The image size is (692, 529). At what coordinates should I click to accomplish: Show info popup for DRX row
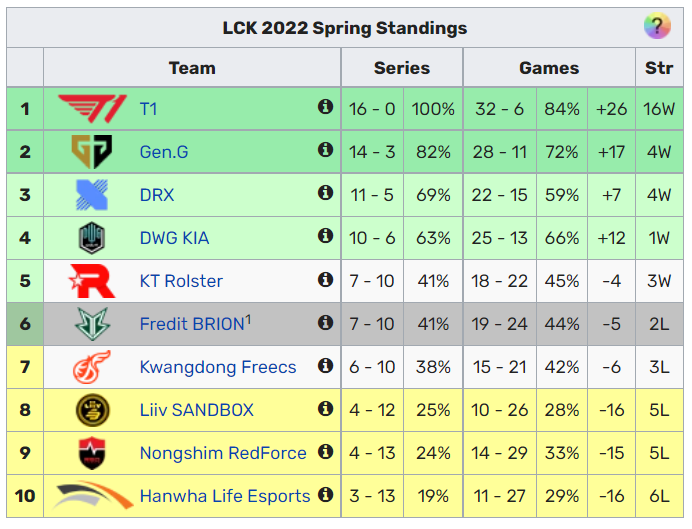pos(325,192)
